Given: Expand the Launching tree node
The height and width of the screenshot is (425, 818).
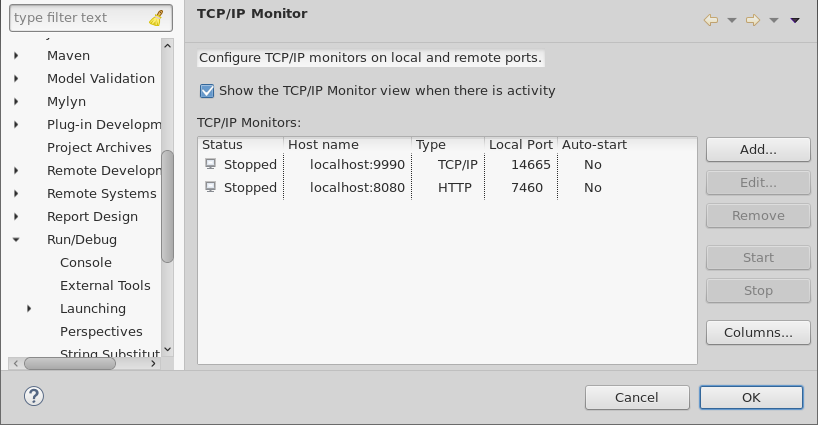Looking at the screenshot, I should click(x=29, y=309).
